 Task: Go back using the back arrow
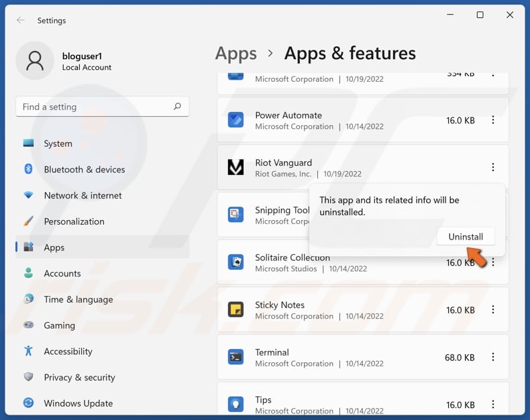[x=21, y=20]
